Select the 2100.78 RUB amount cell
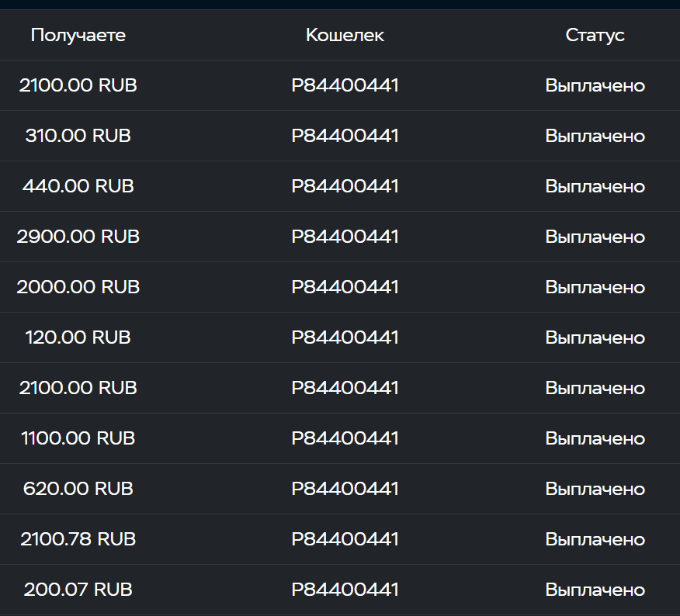 (x=78, y=539)
